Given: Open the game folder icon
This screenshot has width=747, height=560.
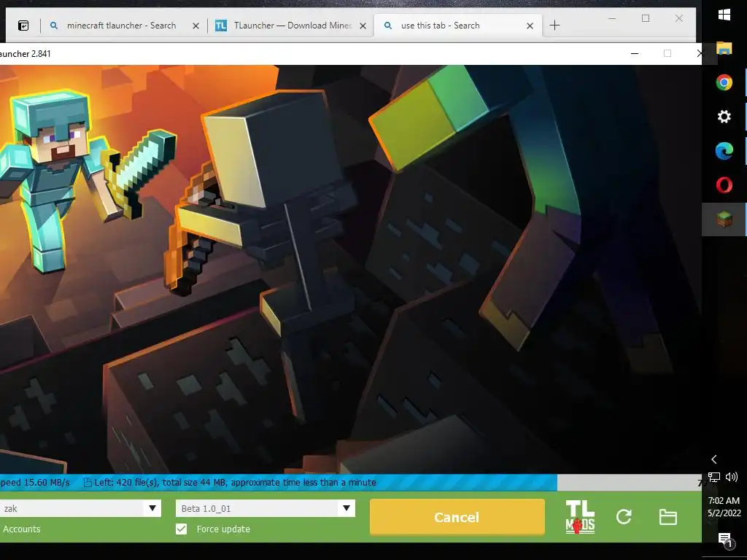Looking at the screenshot, I should (667, 517).
